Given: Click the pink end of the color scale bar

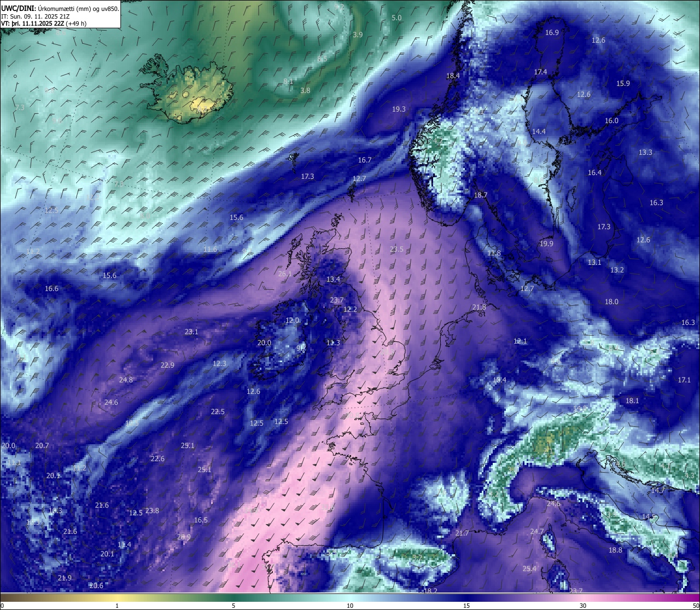Looking at the screenshot, I should click(640, 597).
